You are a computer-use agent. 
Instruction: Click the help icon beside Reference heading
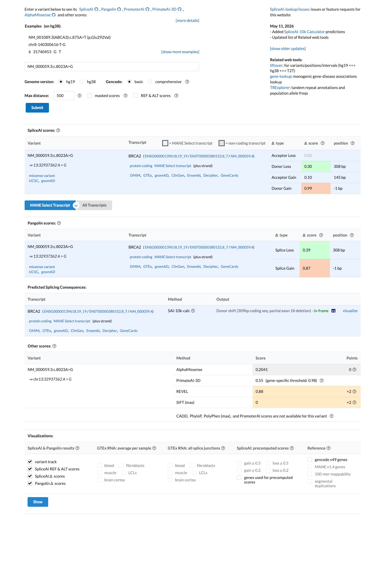329,448
